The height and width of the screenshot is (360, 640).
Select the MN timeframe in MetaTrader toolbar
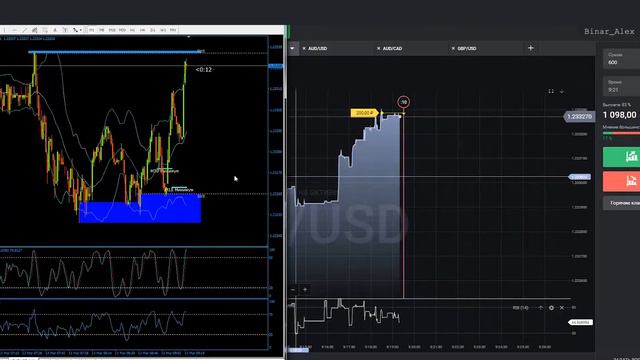[173, 30]
